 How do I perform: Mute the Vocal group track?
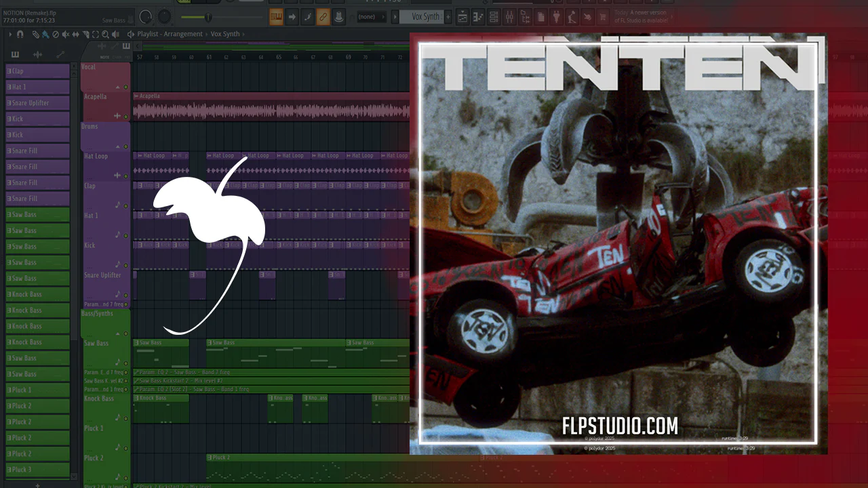coord(125,87)
